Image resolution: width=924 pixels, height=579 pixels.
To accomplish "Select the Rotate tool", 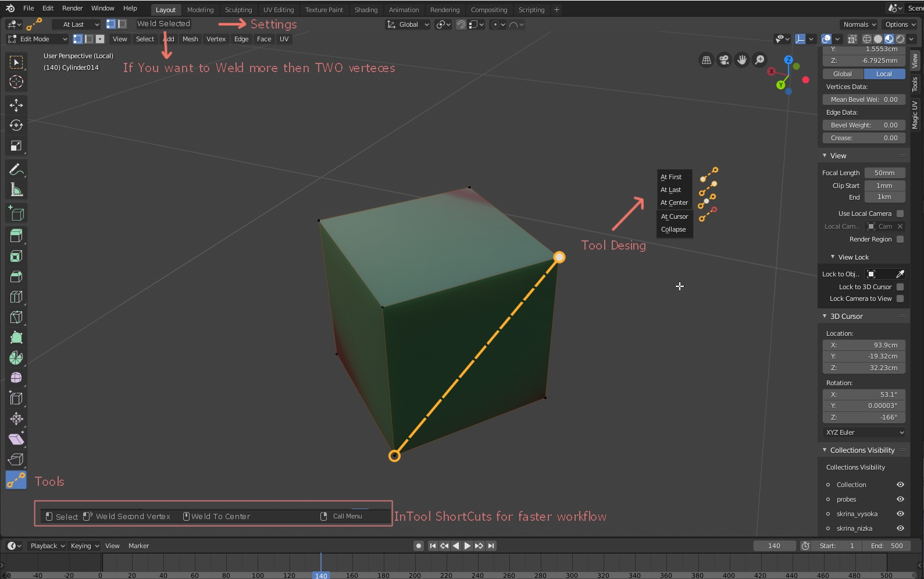I will tap(16, 125).
